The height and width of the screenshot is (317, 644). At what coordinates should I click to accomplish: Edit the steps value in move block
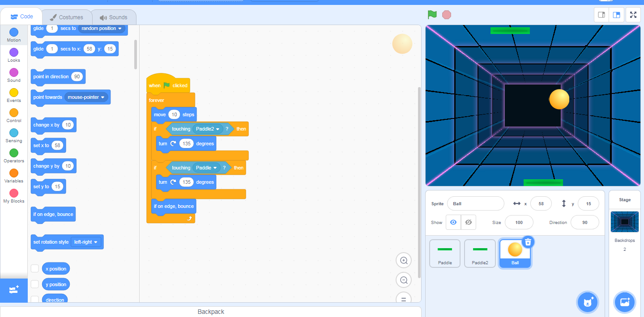pyautogui.click(x=174, y=114)
